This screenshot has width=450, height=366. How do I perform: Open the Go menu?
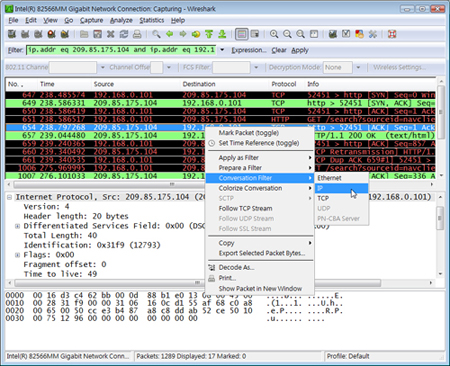click(69, 20)
